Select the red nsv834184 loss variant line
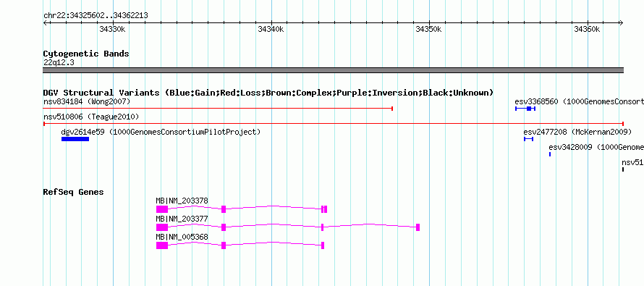 pyautogui.click(x=218, y=109)
